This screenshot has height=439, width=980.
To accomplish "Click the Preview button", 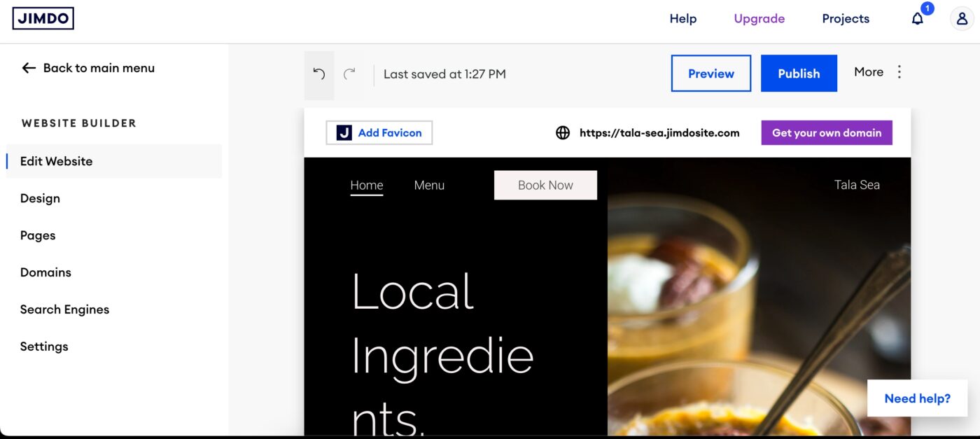I will [711, 74].
